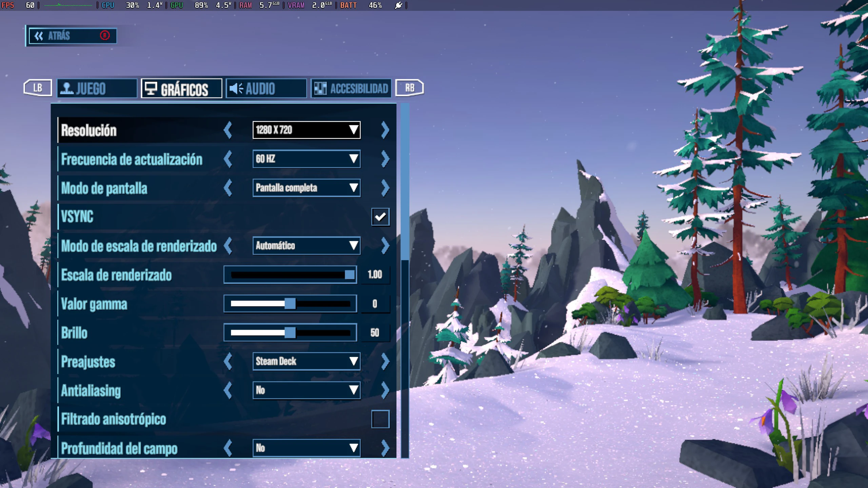Click the Escala de renderizado value 1.00

[375, 274]
